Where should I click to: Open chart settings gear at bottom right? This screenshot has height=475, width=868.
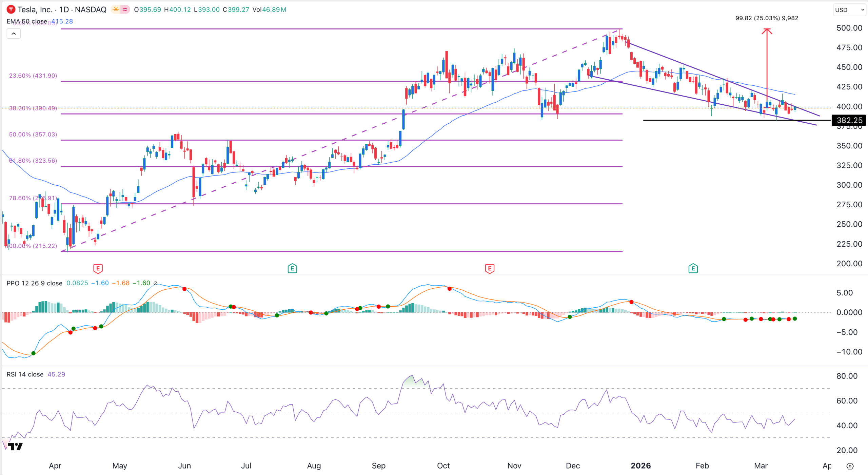tap(850, 466)
